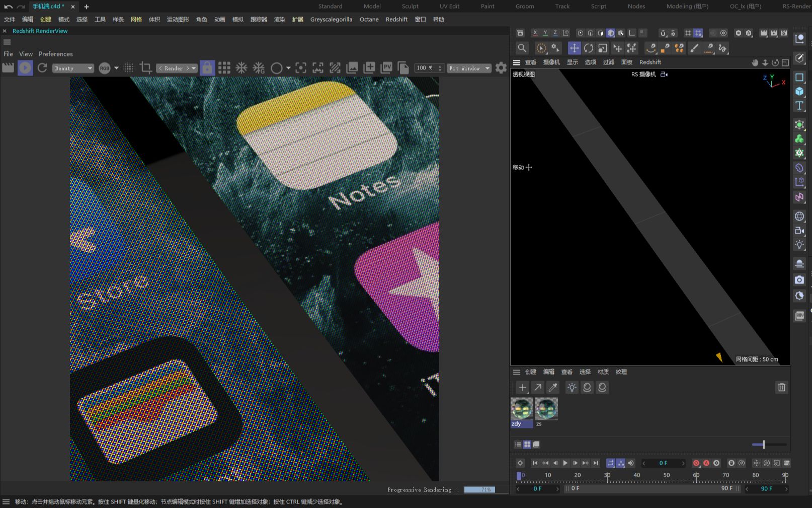Toggle viewport maximize layout icon

click(785, 62)
